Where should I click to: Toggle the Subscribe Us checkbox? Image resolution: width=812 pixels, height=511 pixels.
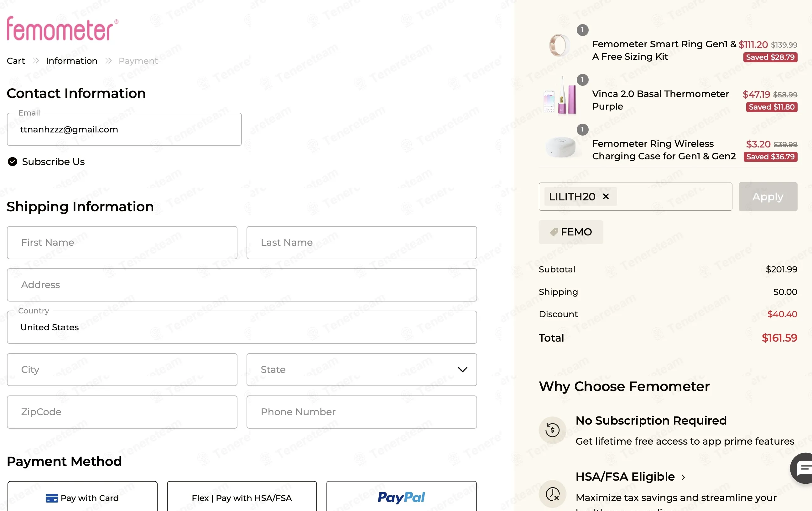13,162
